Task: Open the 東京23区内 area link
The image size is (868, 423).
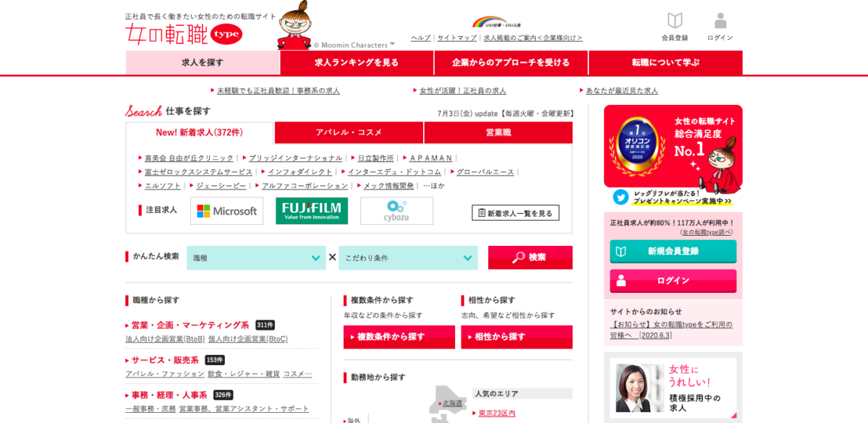Action: click(497, 413)
